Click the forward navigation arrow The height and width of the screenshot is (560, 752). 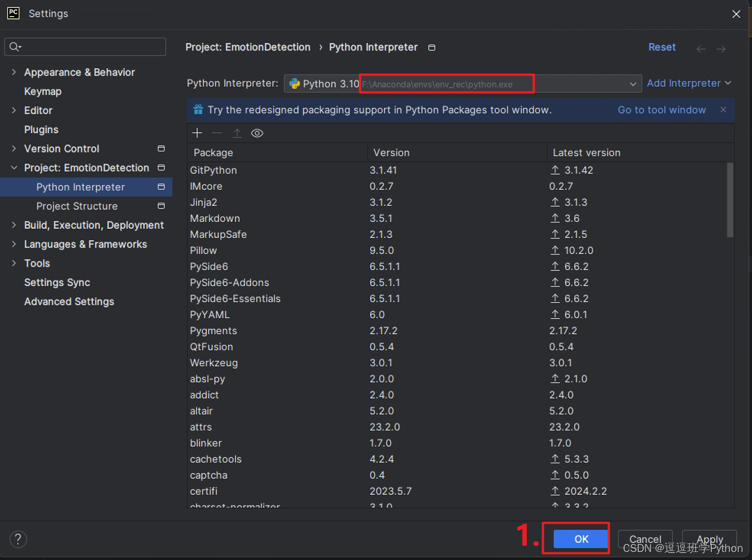pos(721,49)
